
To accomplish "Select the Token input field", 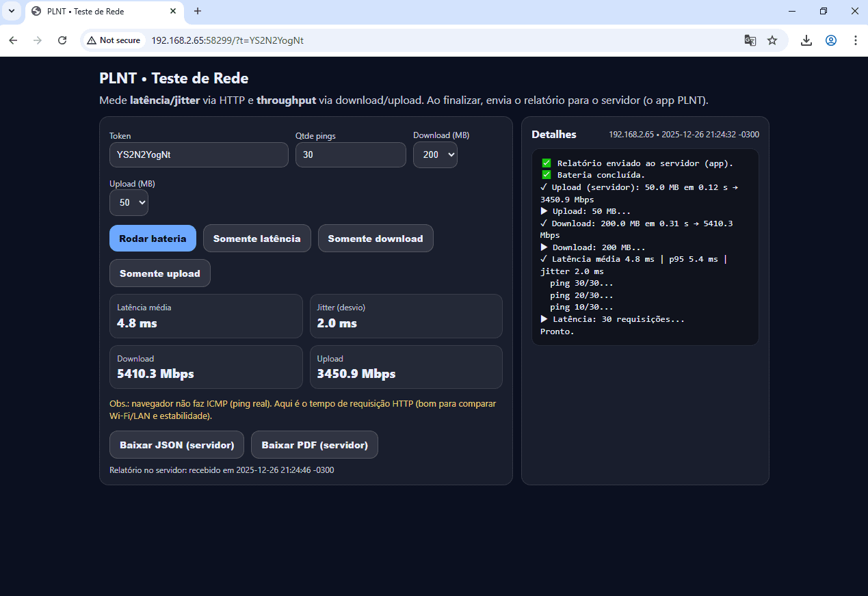I will click(198, 154).
